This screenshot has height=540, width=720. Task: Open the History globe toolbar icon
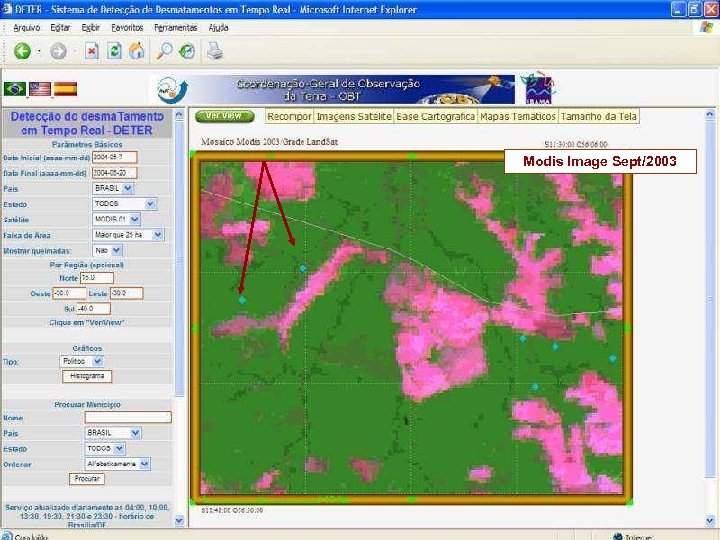187,51
